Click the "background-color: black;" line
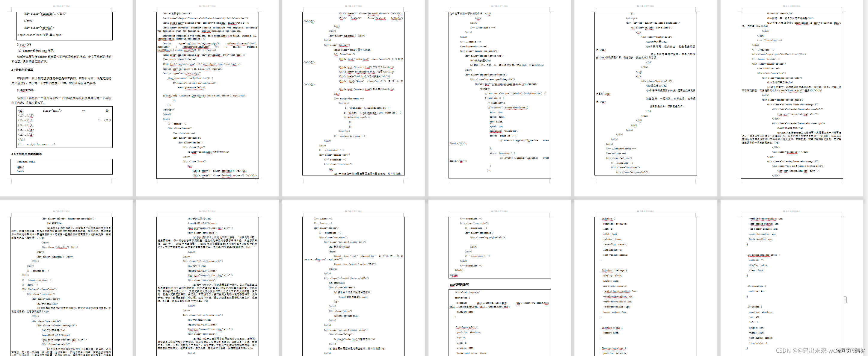 tap(472, 353)
